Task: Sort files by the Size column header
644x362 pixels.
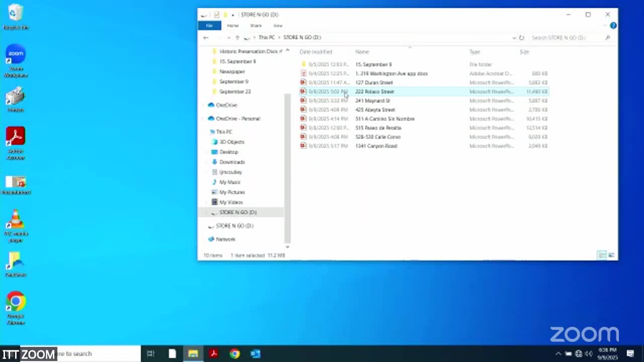Action: coord(524,52)
